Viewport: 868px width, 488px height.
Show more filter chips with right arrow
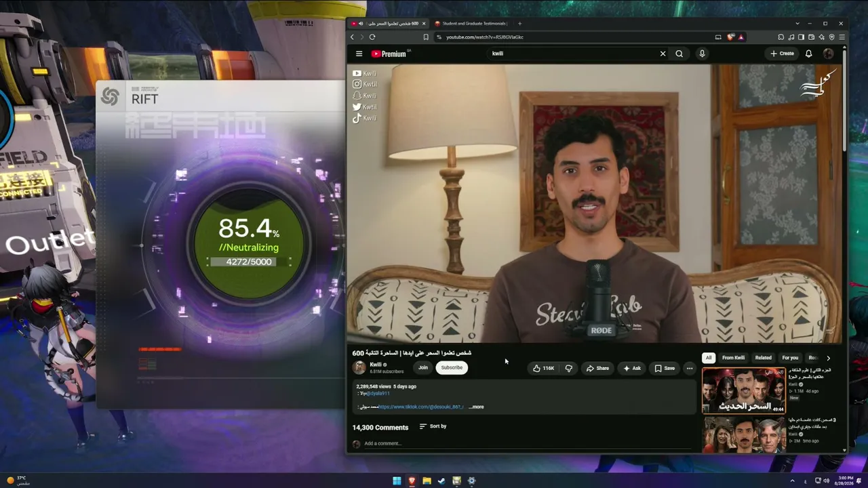[x=828, y=358]
